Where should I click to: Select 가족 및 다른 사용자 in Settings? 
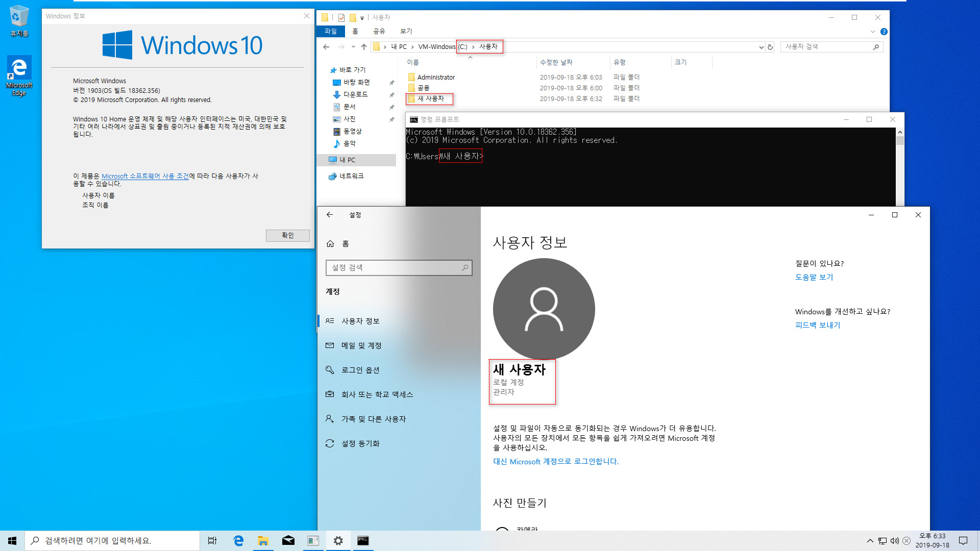tap(399, 419)
